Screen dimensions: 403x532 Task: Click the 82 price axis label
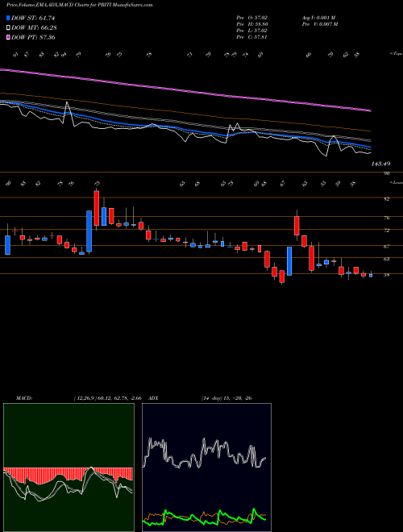386,199
